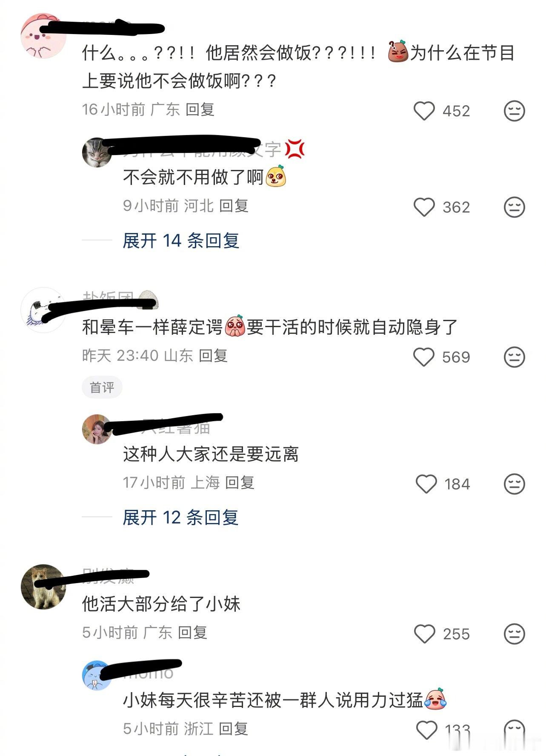
Task: Tap heart on Zhejiang reply with 133 likes
Action: pos(426,730)
